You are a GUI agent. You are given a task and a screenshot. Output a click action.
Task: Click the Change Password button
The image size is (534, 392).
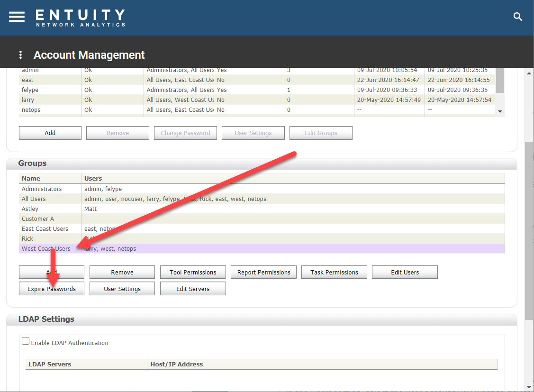185,133
